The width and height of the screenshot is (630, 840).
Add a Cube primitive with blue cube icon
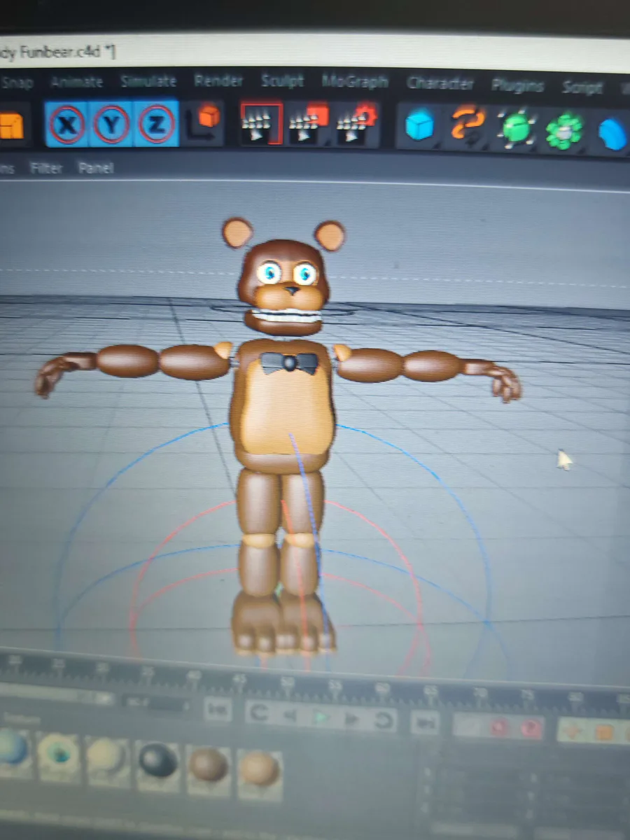421,126
